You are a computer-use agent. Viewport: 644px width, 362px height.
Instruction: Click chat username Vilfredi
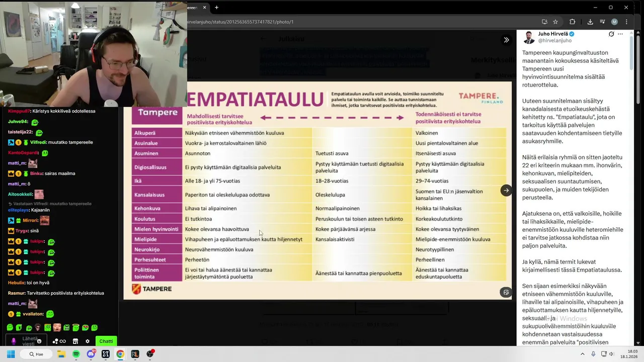tap(38, 142)
